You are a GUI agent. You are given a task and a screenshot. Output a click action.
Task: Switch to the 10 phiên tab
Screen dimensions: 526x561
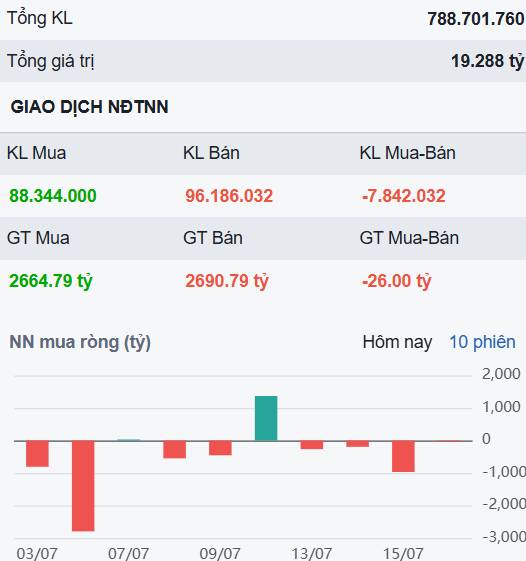point(482,342)
